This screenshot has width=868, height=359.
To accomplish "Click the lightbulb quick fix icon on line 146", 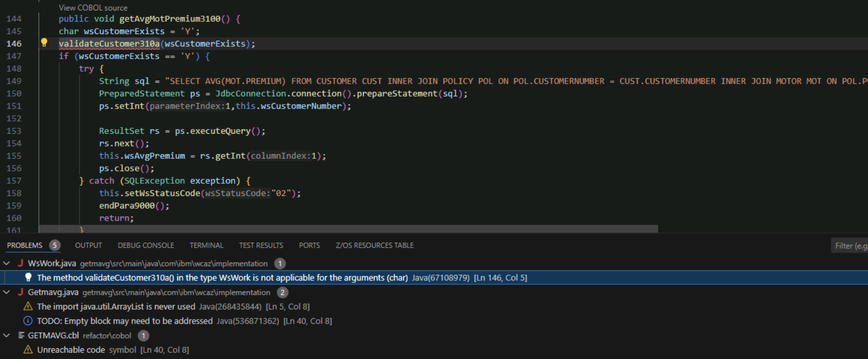I will coord(44,43).
